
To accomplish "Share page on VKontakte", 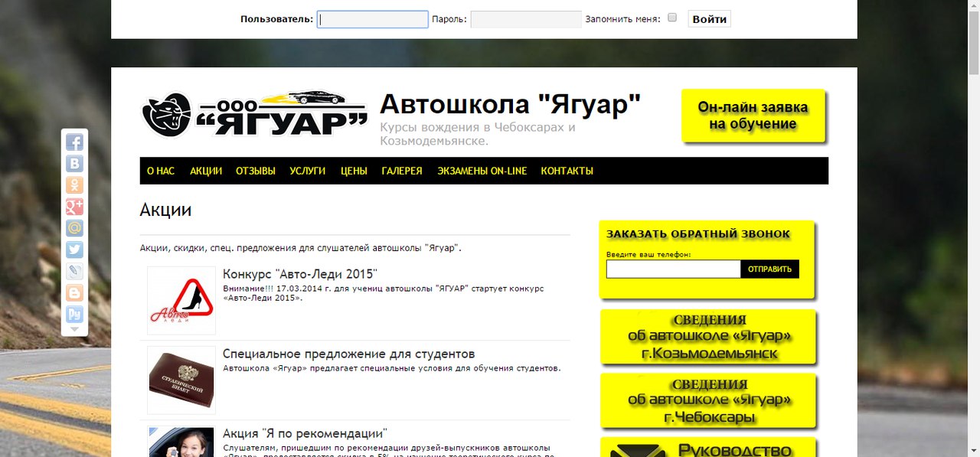I will tap(74, 163).
